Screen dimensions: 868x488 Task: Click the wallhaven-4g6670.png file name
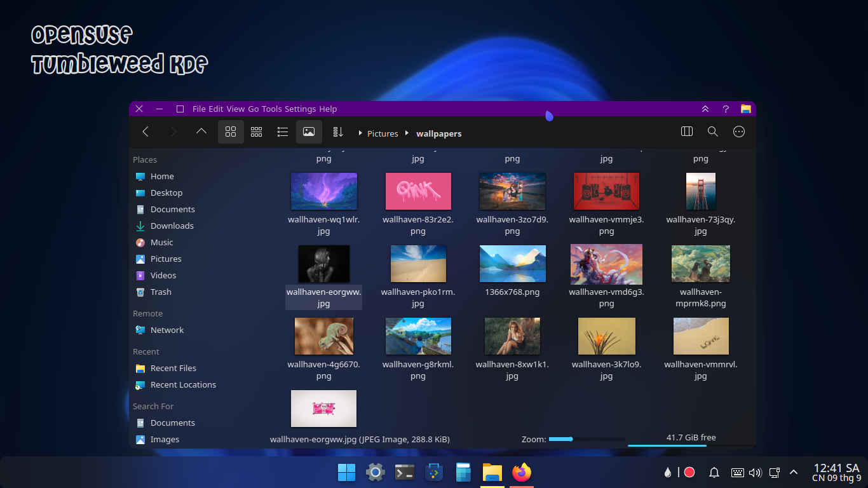point(324,370)
